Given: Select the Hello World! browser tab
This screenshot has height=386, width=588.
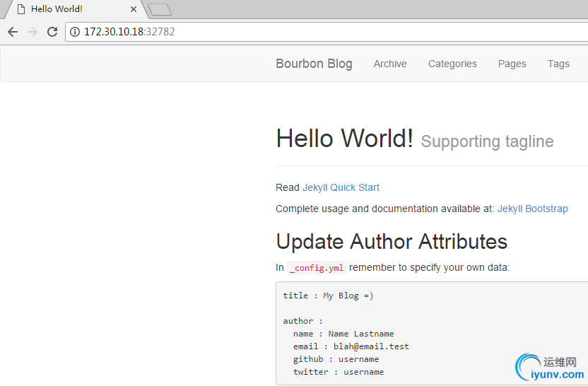Looking at the screenshot, I should (75, 9).
